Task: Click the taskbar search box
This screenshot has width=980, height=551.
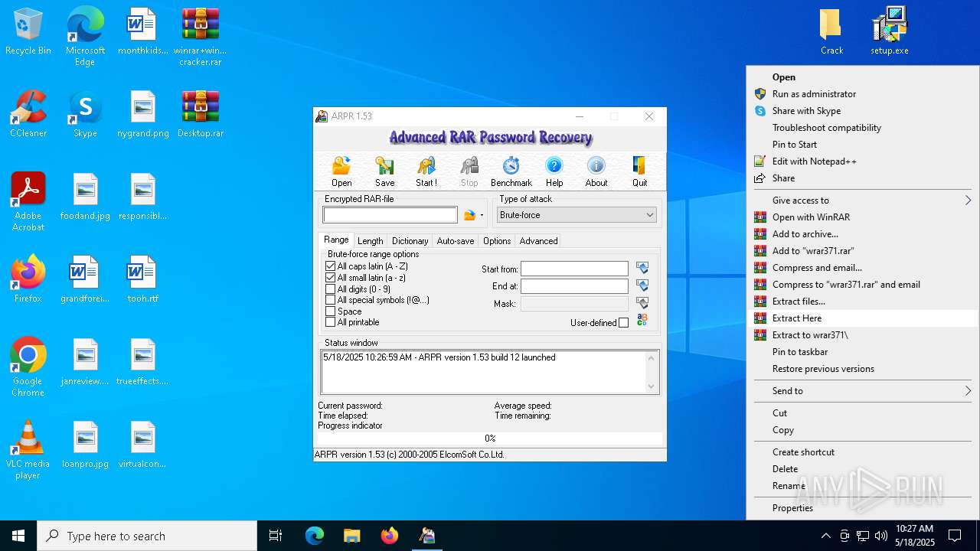Action: [x=147, y=536]
